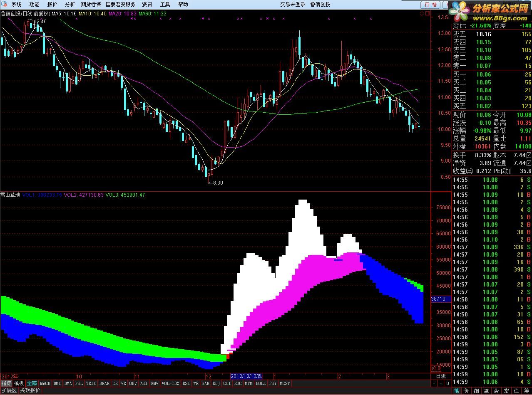Open the 系统 menu
Image resolution: width=532 pixels, height=395 pixels.
point(16,5)
